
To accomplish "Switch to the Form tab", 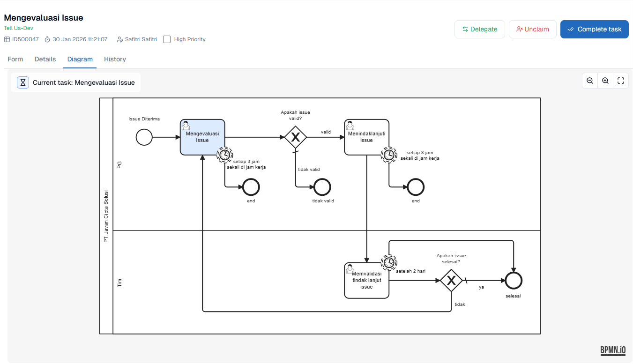I will tap(15, 59).
